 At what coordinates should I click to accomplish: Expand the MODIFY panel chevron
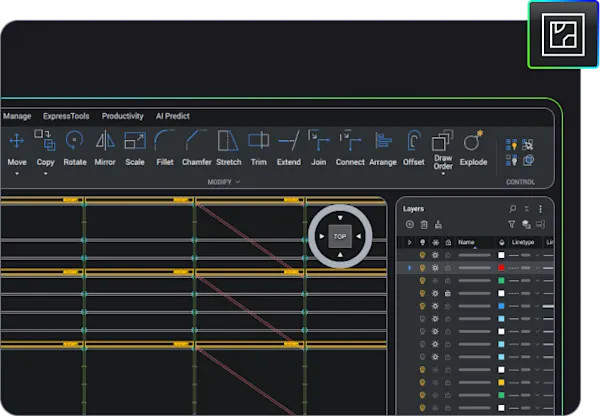click(238, 182)
